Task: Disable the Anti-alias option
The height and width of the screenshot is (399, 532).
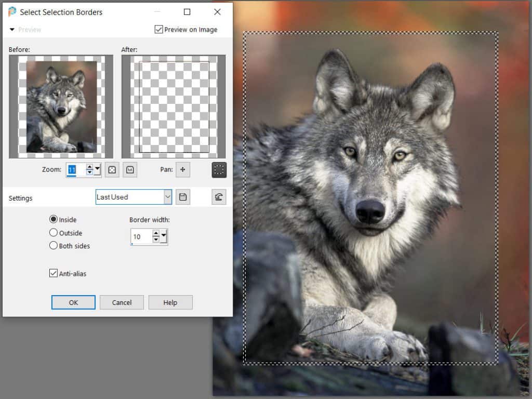Action: 53,273
